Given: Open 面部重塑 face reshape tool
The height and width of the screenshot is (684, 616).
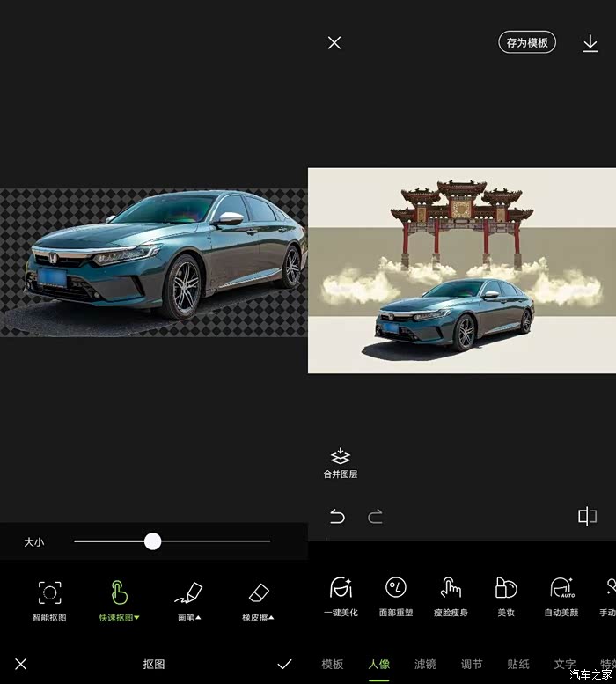Looking at the screenshot, I should point(396,596).
